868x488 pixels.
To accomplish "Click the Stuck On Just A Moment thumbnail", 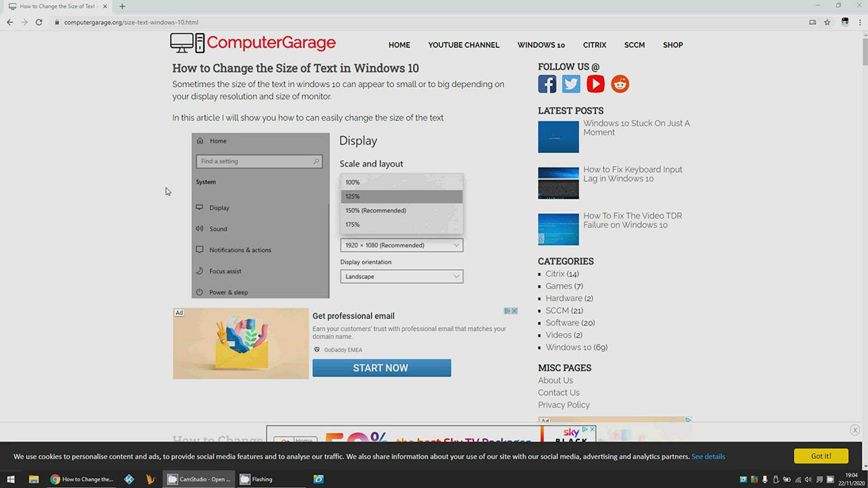I will (x=558, y=137).
